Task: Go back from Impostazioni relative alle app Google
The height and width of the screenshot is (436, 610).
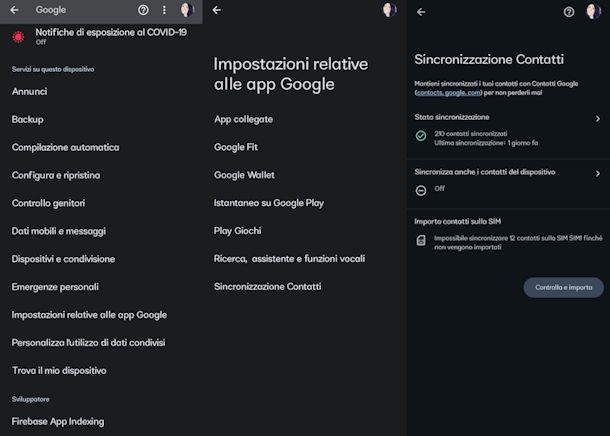Action: [x=217, y=10]
